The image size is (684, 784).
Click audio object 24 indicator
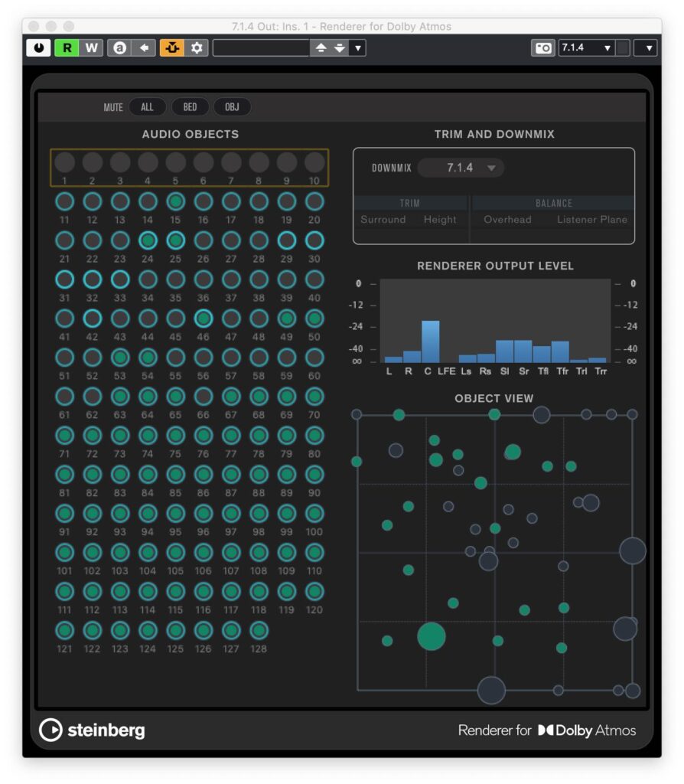(x=148, y=240)
